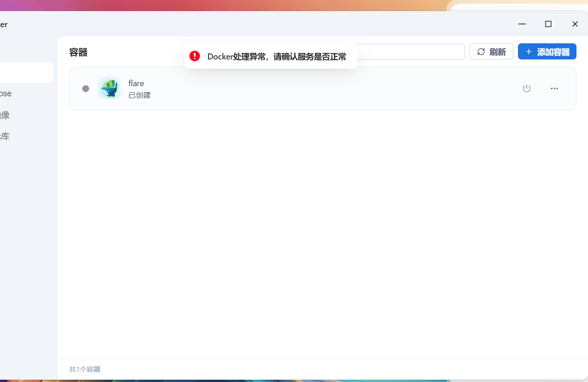
Task: Click the plus icon on 添加容器 button
Action: click(x=529, y=52)
